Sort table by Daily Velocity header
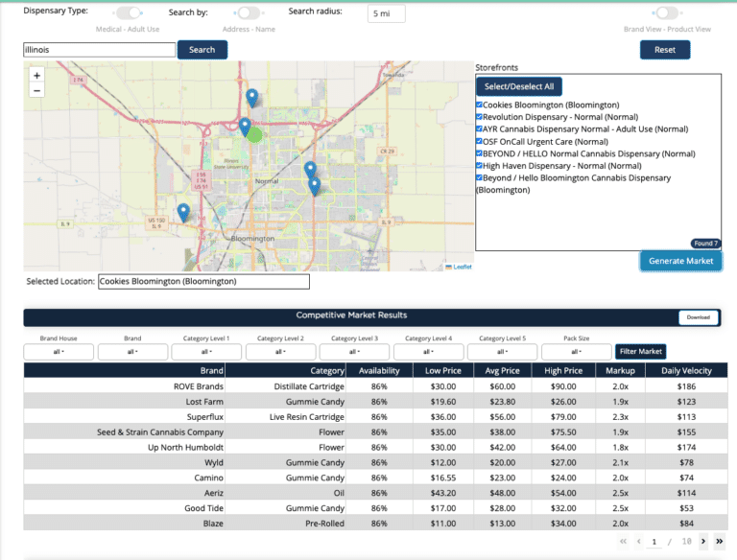Screen dimensions: 737x560 [686, 370]
